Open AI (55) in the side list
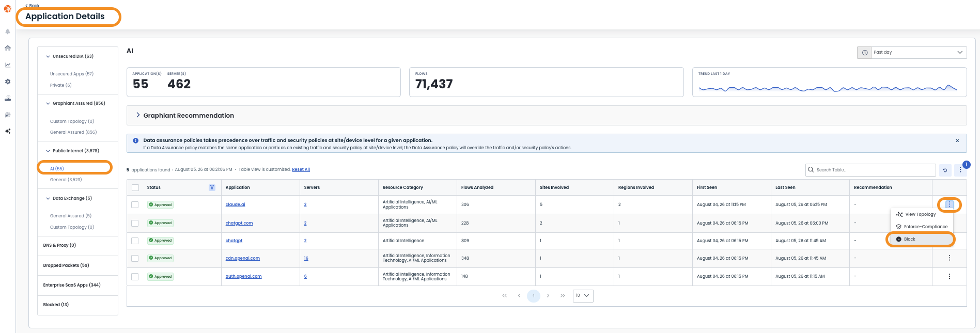The width and height of the screenshot is (980, 333). click(57, 169)
